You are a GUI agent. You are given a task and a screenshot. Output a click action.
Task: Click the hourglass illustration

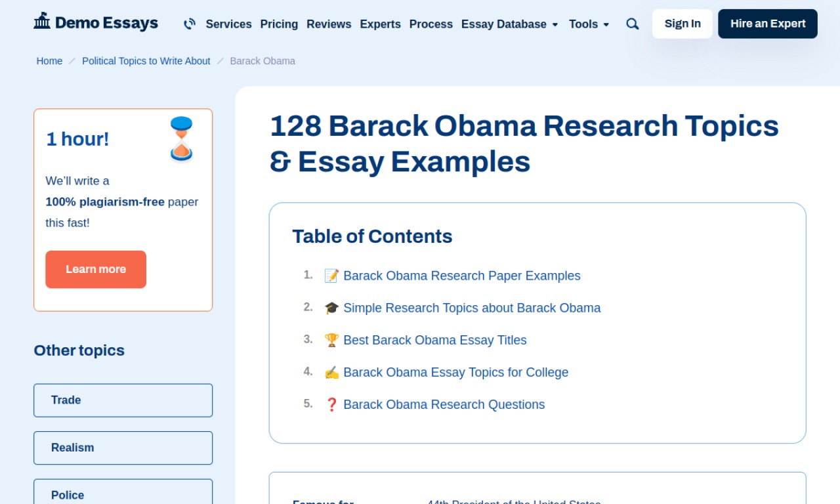click(181, 139)
